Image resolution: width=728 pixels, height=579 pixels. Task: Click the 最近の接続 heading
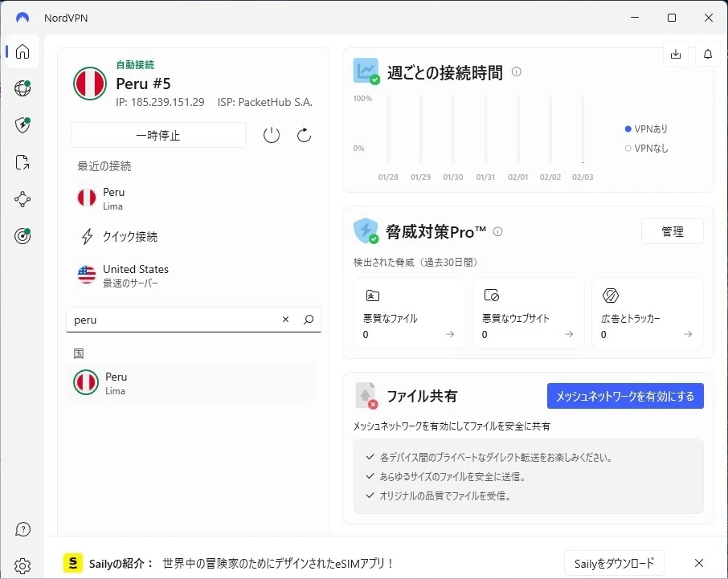click(104, 166)
